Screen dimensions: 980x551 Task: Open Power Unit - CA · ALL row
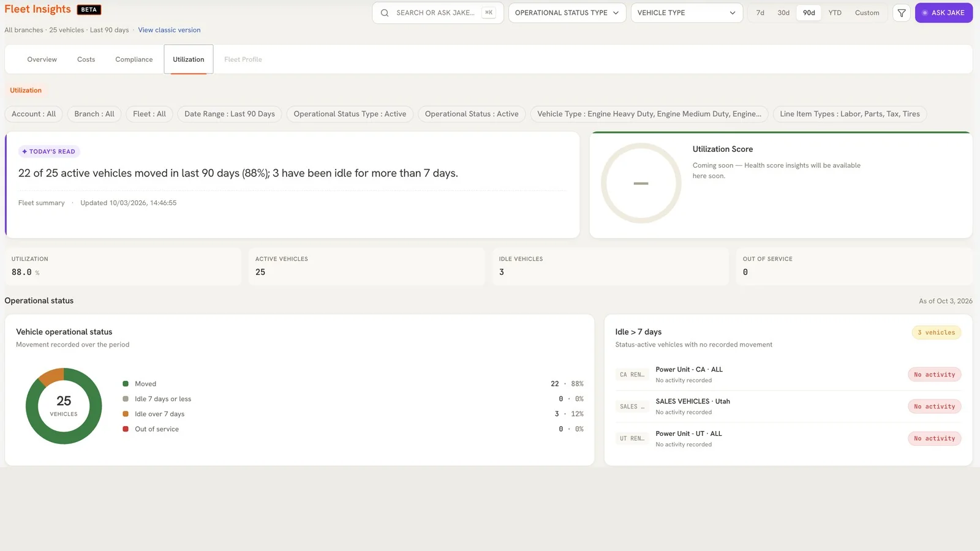[x=788, y=375]
